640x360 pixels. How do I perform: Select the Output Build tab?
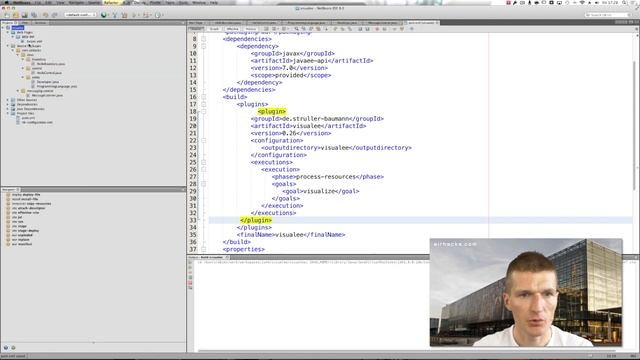point(209,257)
